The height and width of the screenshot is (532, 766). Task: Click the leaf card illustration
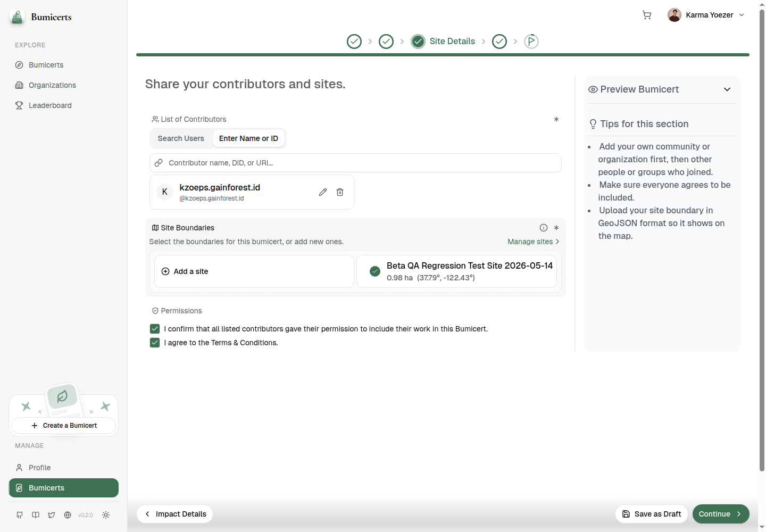click(x=62, y=398)
